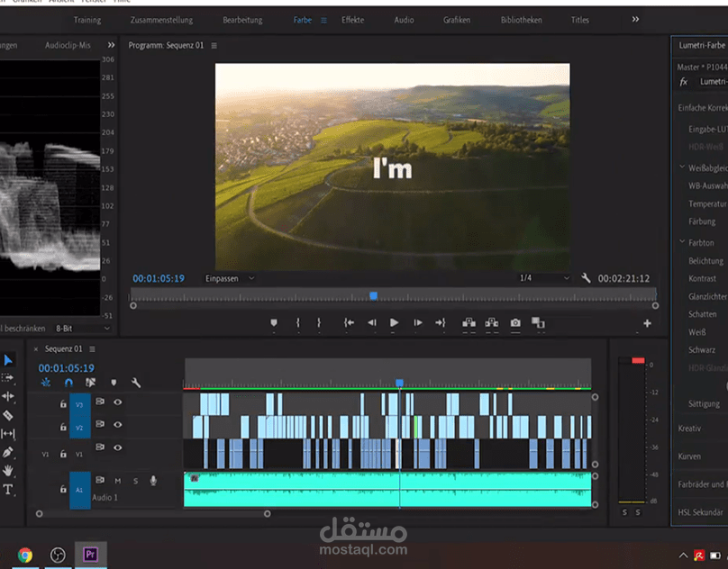Switch to the Audio workspace
728x569 pixels.
[x=404, y=20]
